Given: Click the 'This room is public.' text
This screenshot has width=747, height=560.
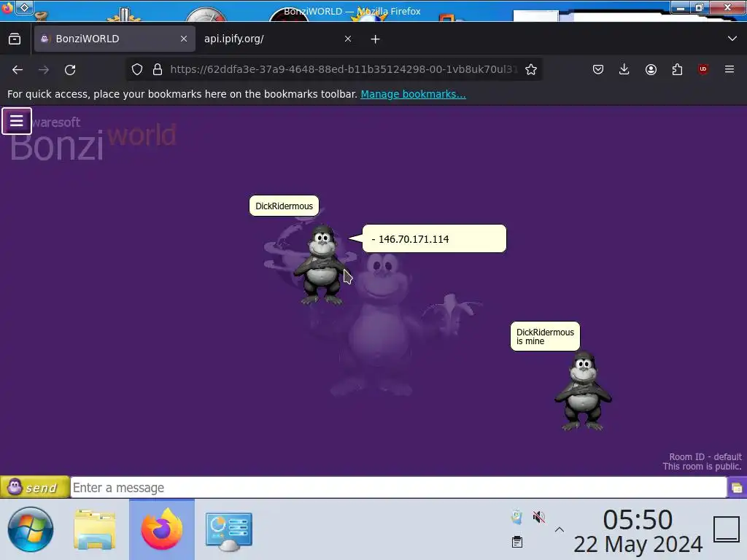Looking at the screenshot, I should (x=702, y=467).
